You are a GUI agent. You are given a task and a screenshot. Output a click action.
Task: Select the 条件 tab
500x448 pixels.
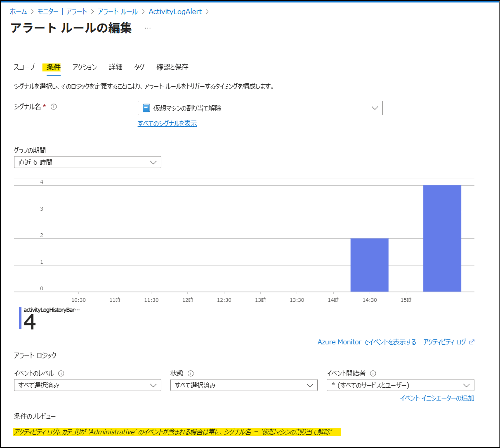coord(53,67)
